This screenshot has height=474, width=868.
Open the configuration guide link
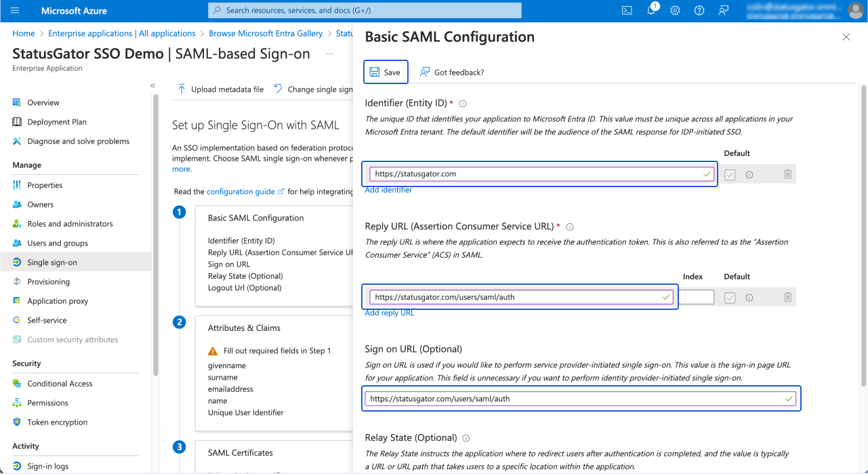245,192
